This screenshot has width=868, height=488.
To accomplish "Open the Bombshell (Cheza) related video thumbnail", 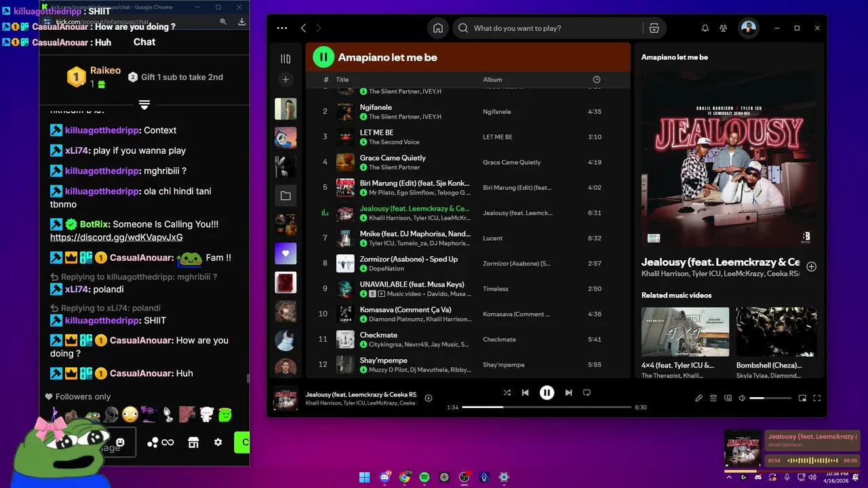I will pyautogui.click(x=776, y=331).
